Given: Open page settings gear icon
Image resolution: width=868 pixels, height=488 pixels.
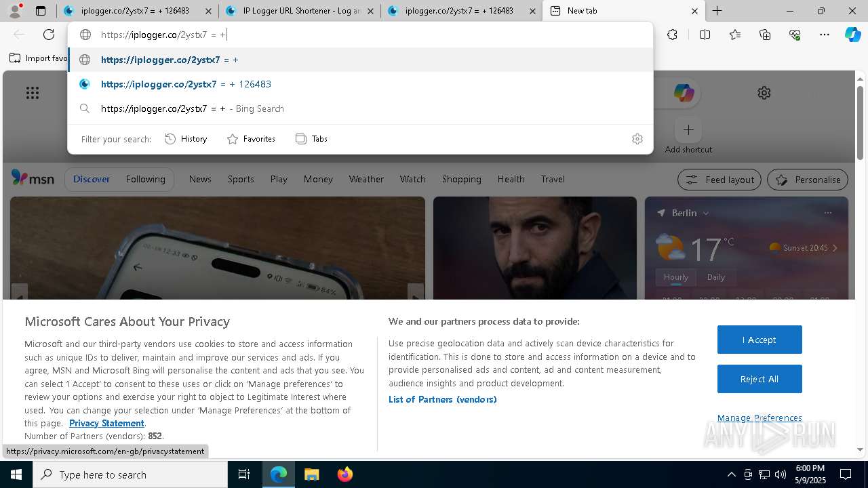Looking at the screenshot, I should (x=764, y=93).
